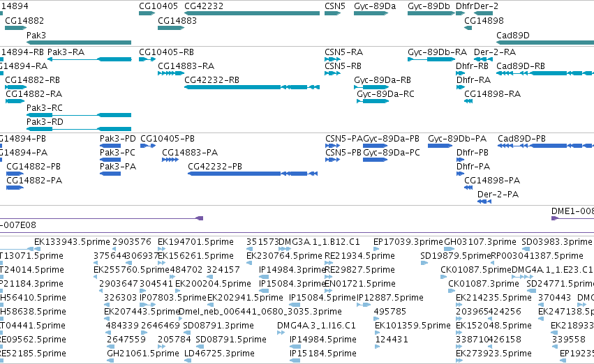Select the Gyc-89Db-PA protein label
594x364 pixels.
457,139
